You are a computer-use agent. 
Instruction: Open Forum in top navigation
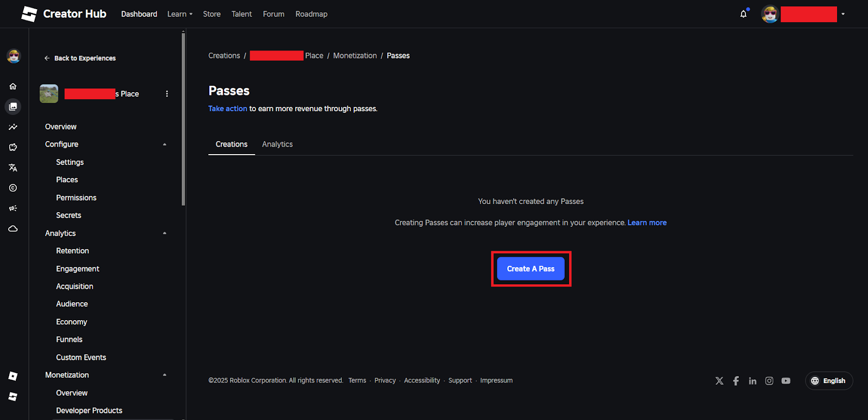[x=273, y=14]
